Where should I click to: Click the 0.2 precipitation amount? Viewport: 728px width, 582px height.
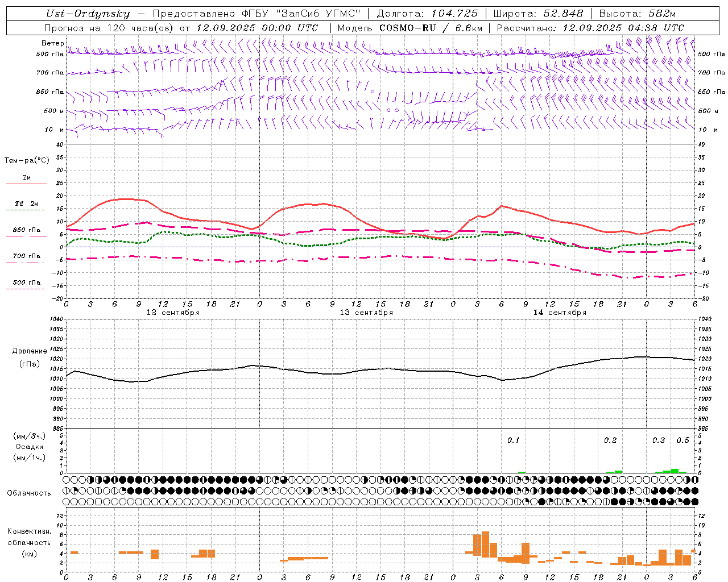(x=610, y=440)
